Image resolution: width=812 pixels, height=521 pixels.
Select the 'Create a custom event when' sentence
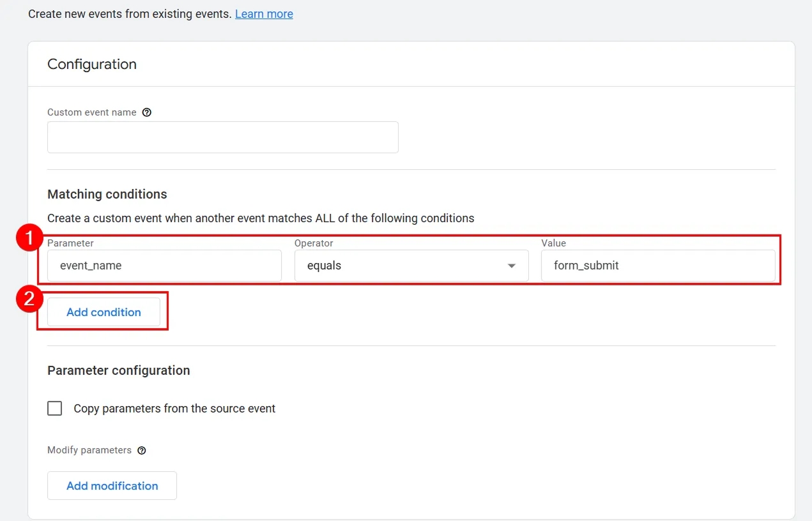(261, 218)
